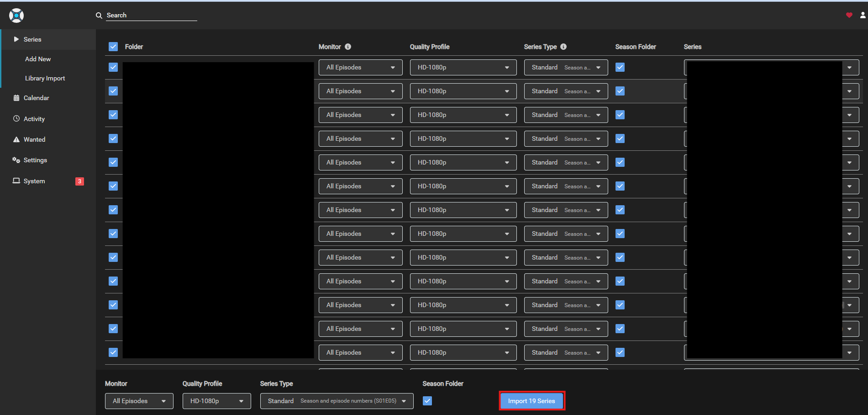868x415 pixels.
Task: Open the Calendar page
Action: [36, 98]
